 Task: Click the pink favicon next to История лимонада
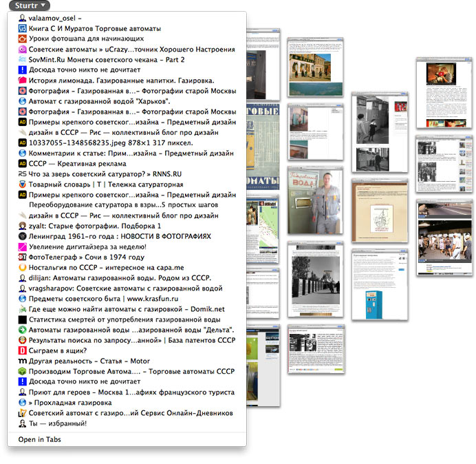click(22, 81)
